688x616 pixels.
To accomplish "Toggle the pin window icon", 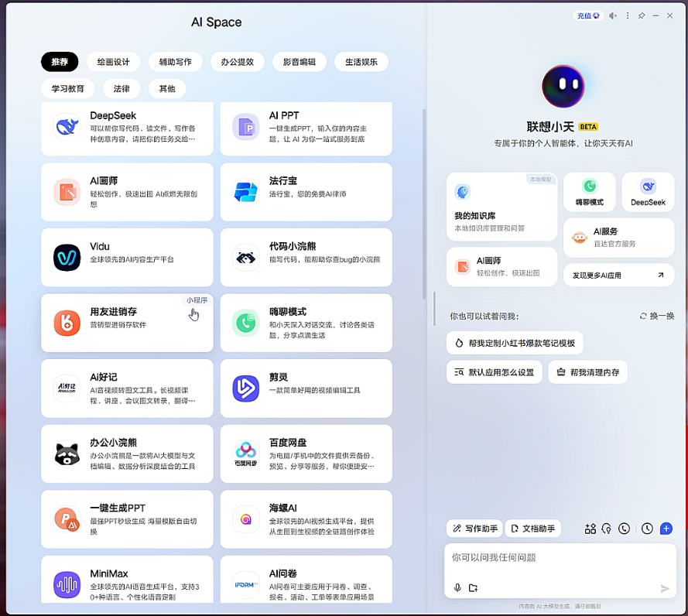I will coord(642,15).
